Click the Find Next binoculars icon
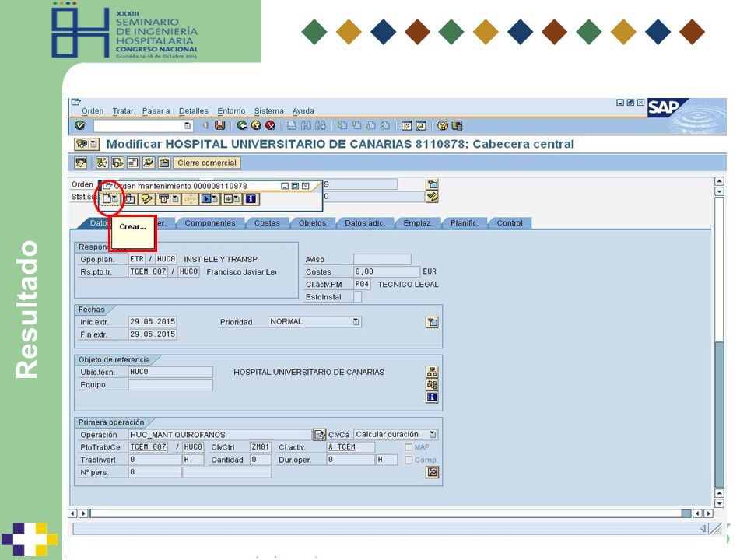Screen dimensions: 747x560 [321, 125]
